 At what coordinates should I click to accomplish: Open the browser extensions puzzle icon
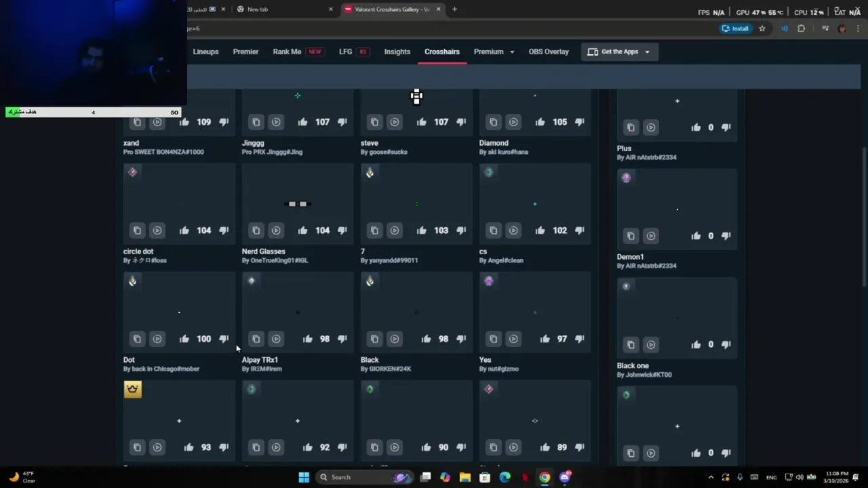coord(802,28)
